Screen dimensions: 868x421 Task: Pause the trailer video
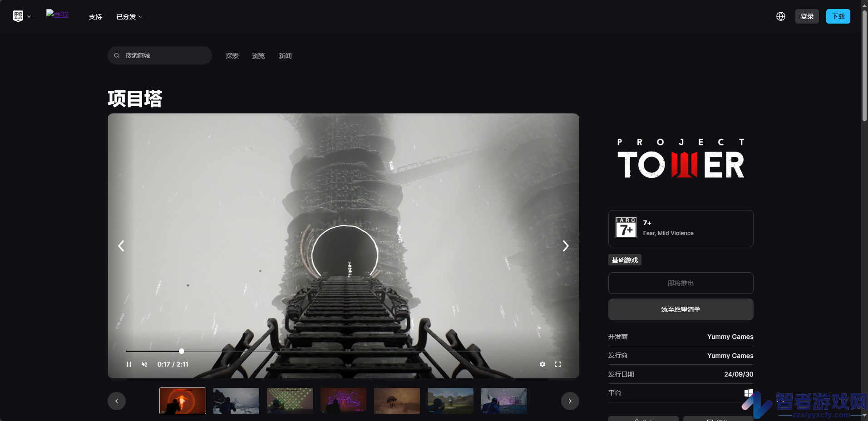[x=129, y=364]
